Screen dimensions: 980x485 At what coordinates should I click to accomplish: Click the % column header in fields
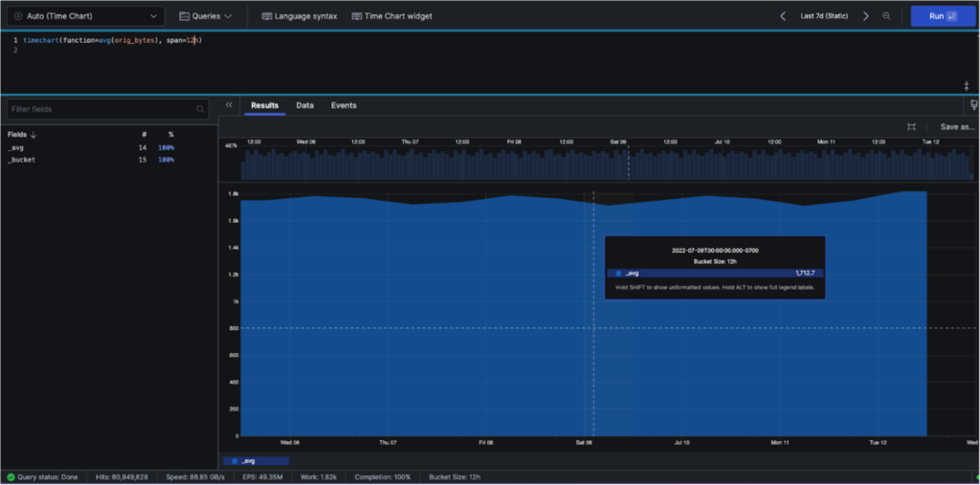click(170, 134)
